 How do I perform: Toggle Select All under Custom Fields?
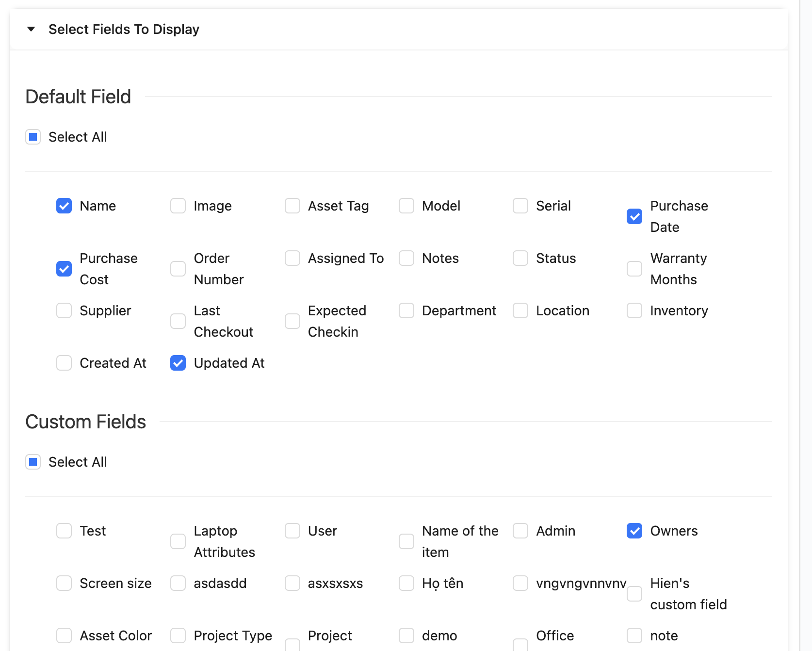coord(33,462)
